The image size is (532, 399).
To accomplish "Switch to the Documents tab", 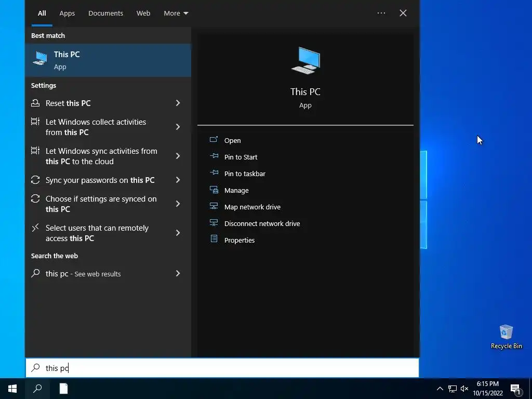I will click(x=105, y=13).
